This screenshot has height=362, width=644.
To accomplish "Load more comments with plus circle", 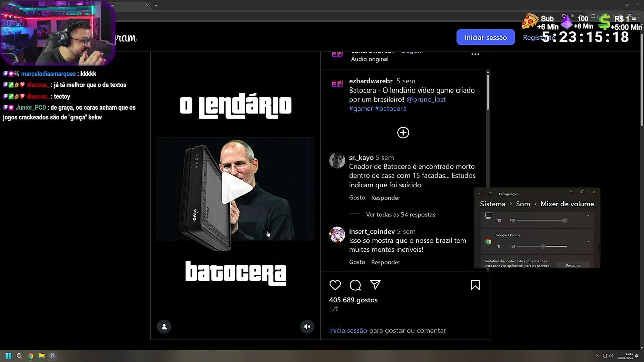I will point(403,133).
